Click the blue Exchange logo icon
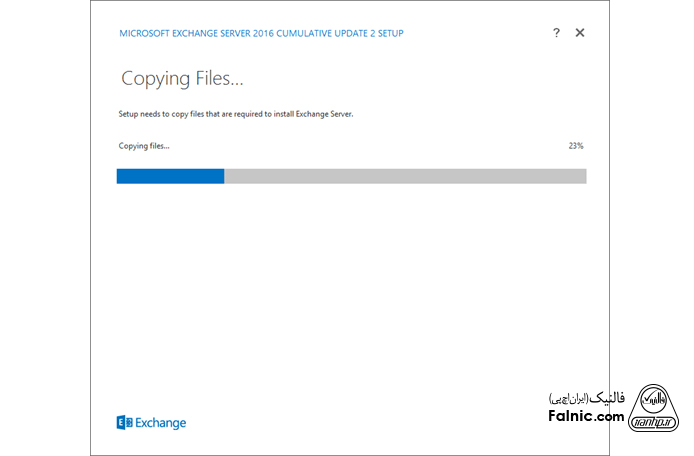694x456 pixels. 124,423
